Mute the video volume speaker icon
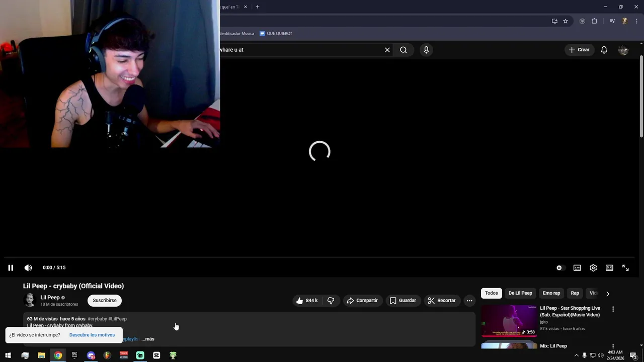This screenshot has height=362, width=644. pos(28,268)
